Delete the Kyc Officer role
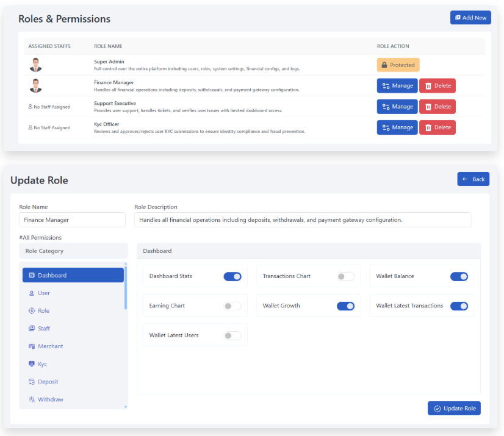 (x=437, y=127)
